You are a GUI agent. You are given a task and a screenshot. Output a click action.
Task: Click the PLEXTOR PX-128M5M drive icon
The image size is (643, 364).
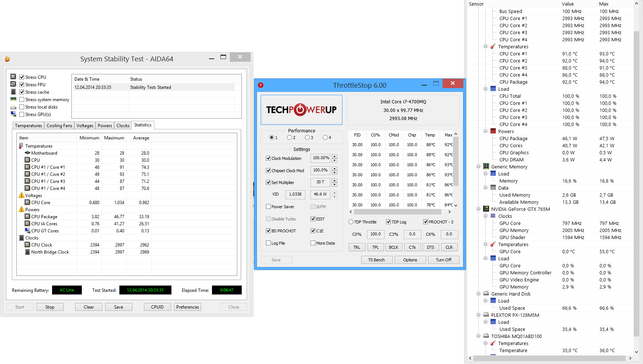486,315
